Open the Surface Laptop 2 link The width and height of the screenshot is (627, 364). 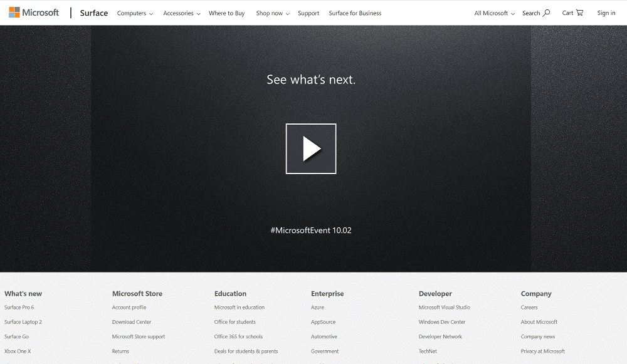tap(23, 322)
